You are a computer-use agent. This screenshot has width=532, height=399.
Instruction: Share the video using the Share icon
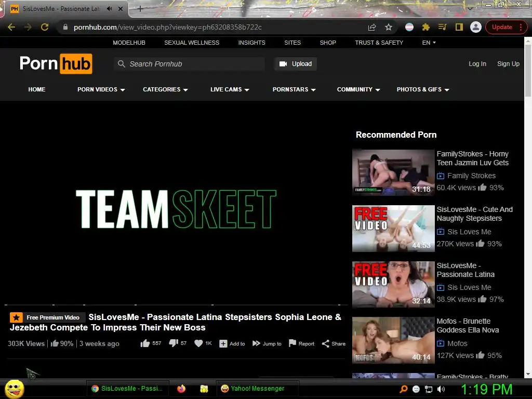coord(334,344)
